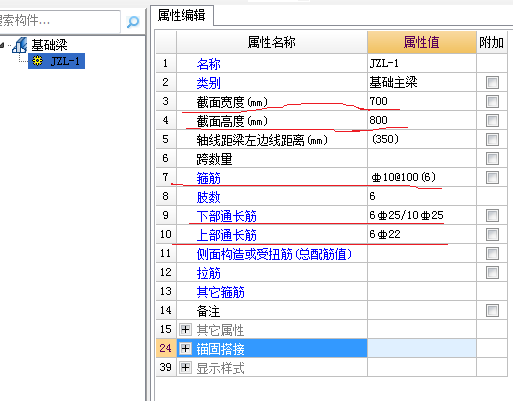
Task: Click the 备注 property name
Action: (x=208, y=311)
